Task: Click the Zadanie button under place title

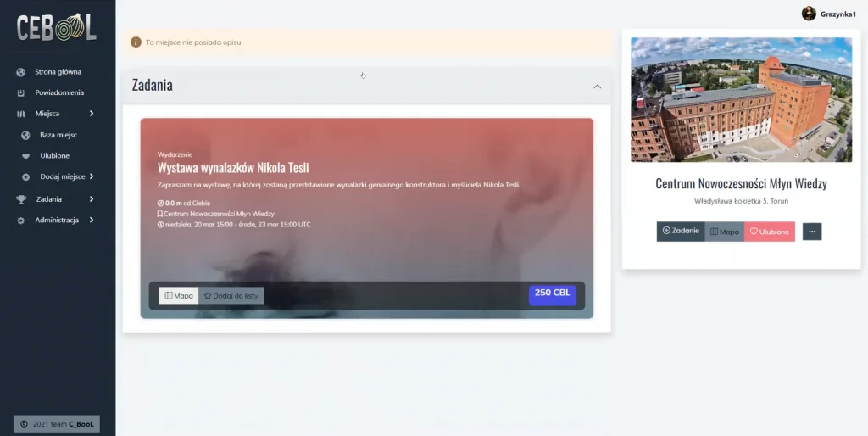Action: pyautogui.click(x=681, y=232)
